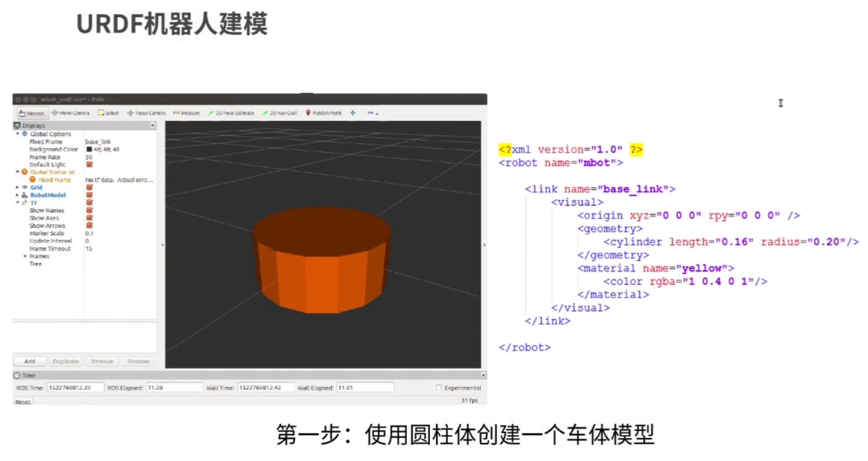Activate the Focus Camera tool
This screenshot has height=461, width=868.
pos(146,113)
